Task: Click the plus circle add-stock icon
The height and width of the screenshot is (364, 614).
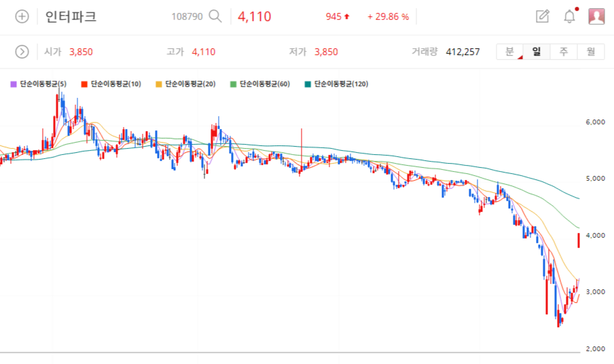Action: tap(22, 16)
